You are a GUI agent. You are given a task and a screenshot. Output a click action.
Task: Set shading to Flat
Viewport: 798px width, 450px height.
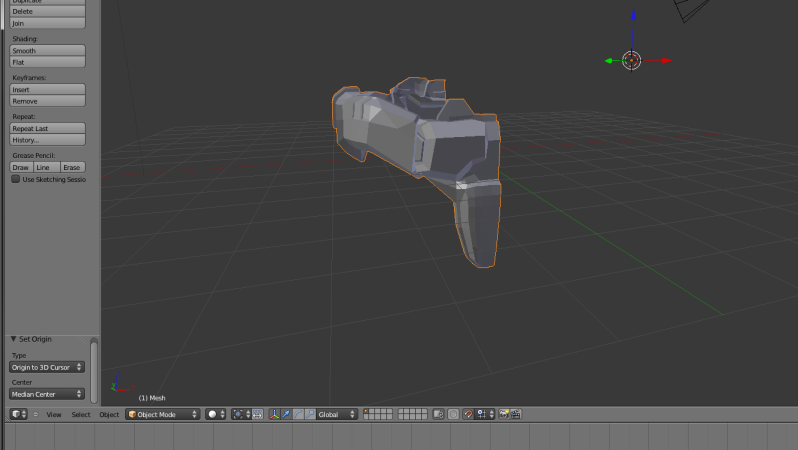47,62
